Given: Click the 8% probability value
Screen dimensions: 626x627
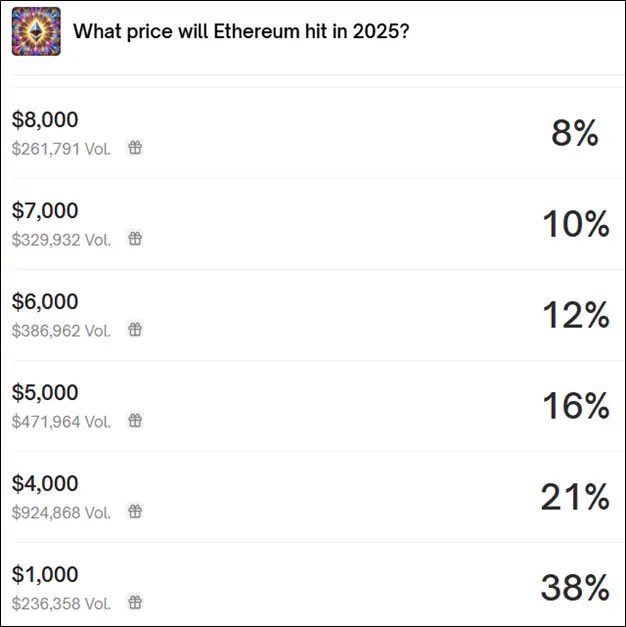Looking at the screenshot, I should 575,133.
